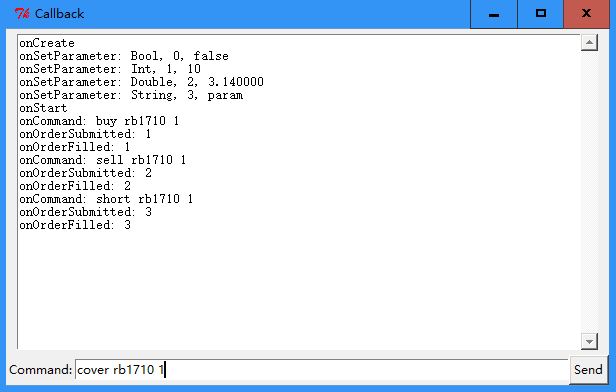Click the 'onOrderFilled: 3' line

pos(75,225)
